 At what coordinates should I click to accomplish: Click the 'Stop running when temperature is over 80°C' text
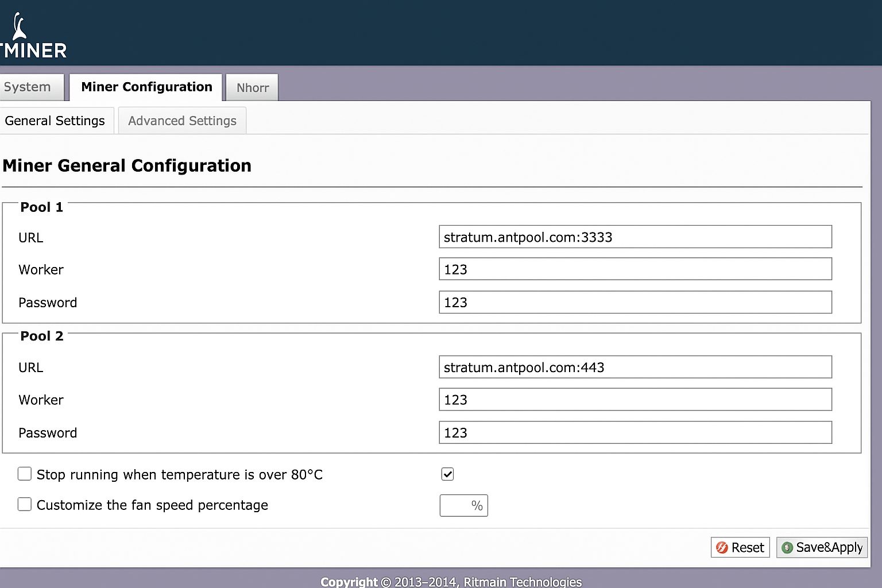coord(180,475)
